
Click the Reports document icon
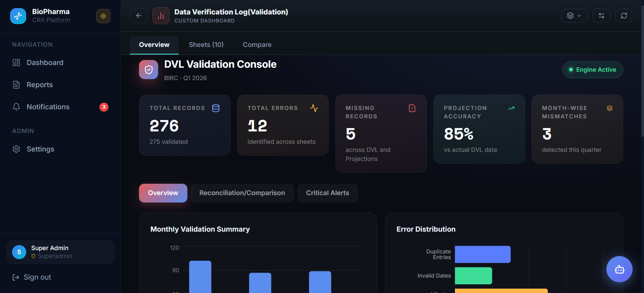(x=16, y=85)
